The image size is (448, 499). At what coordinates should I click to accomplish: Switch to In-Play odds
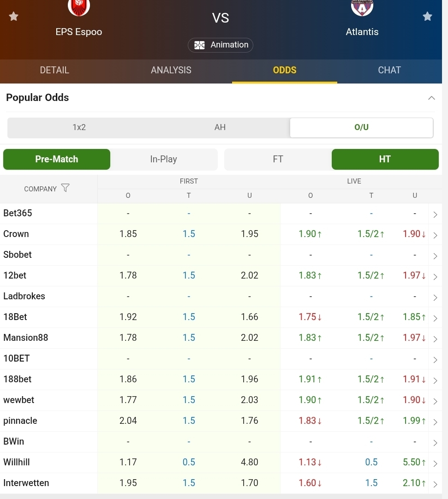pyautogui.click(x=163, y=159)
